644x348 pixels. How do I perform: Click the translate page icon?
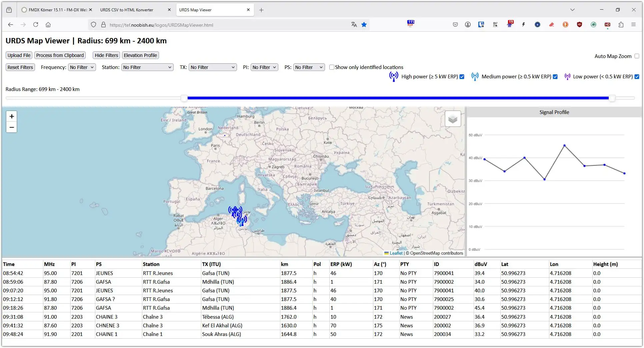pyautogui.click(x=354, y=25)
